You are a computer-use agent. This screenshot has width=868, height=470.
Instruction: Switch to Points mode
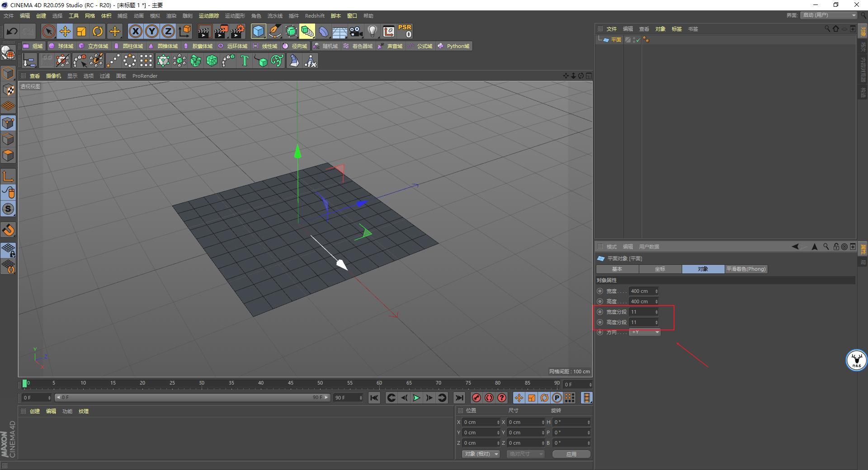click(8, 123)
